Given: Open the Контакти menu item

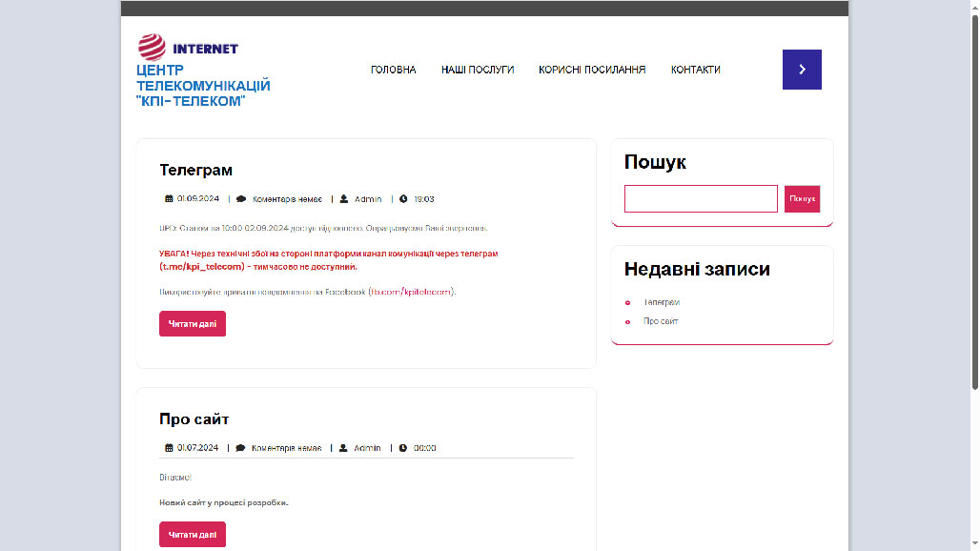Looking at the screenshot, I should [696, 70].
